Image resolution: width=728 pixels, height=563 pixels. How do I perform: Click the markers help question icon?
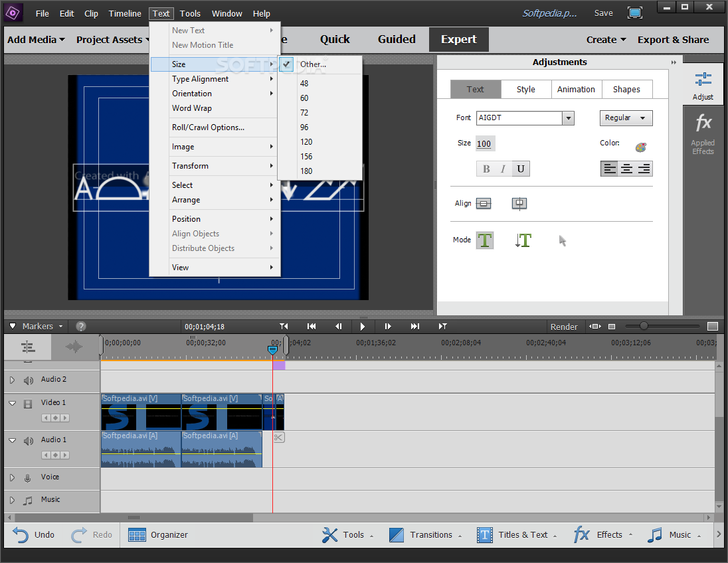click(x=81, y=326)
